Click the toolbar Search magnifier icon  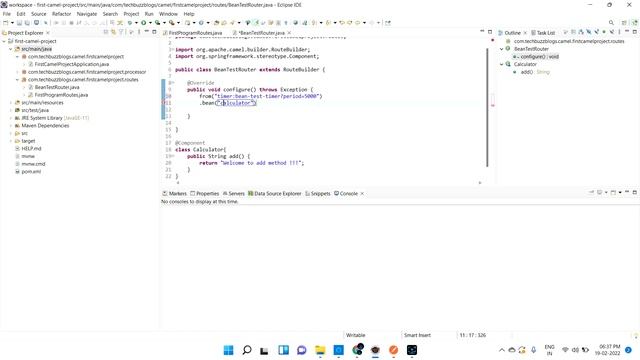[611, 23]
